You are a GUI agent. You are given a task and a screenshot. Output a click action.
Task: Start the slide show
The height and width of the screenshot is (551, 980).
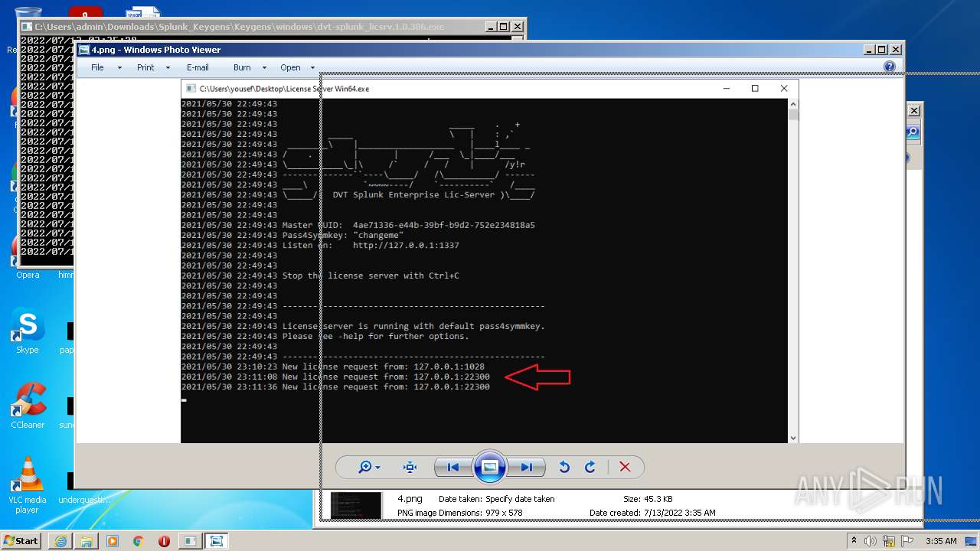click(490, 467)
